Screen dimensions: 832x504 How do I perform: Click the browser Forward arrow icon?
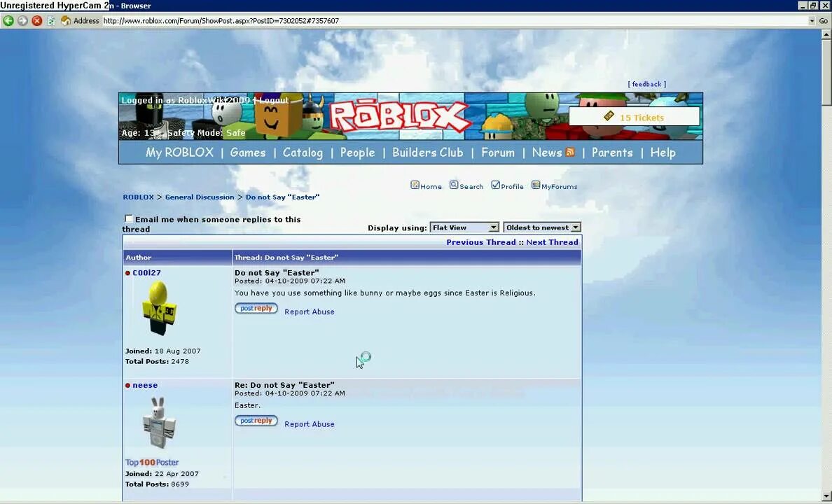23,21
